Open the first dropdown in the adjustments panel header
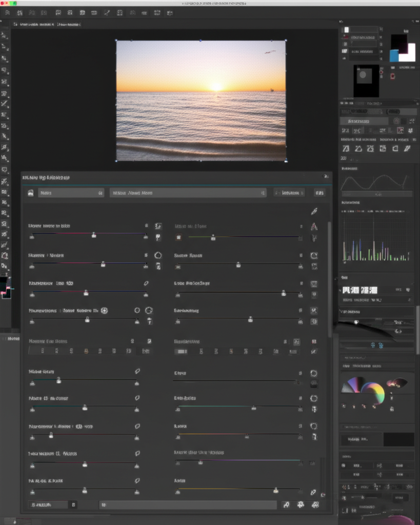Viewport: 420px width, 525px height. click(x=70, y=193)
